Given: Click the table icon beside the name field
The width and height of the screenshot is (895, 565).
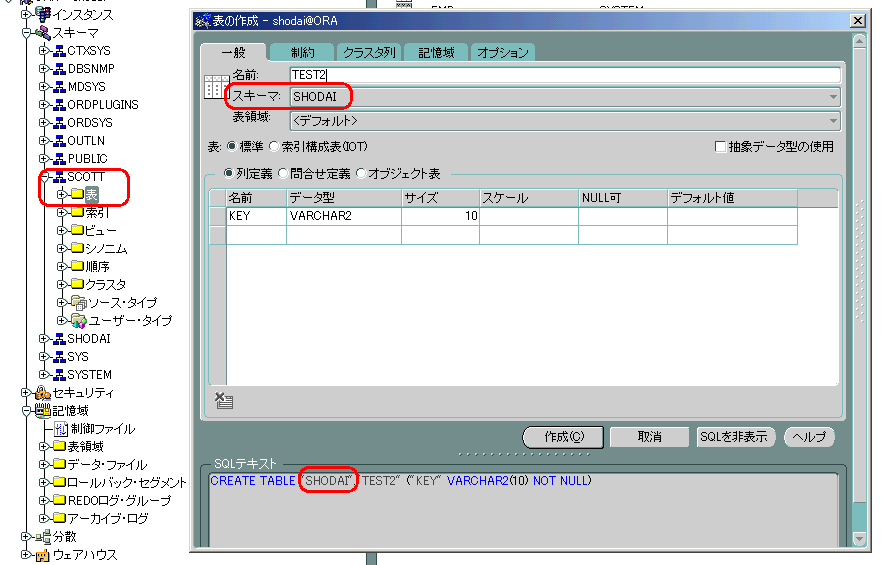Looking at the screenshot, I should [x=213, y=87].
